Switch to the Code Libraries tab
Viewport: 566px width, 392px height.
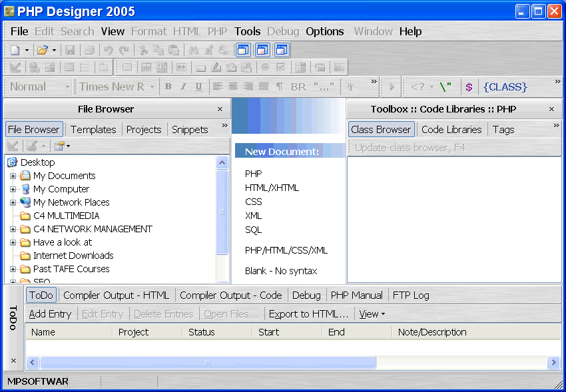click(451, 130)
